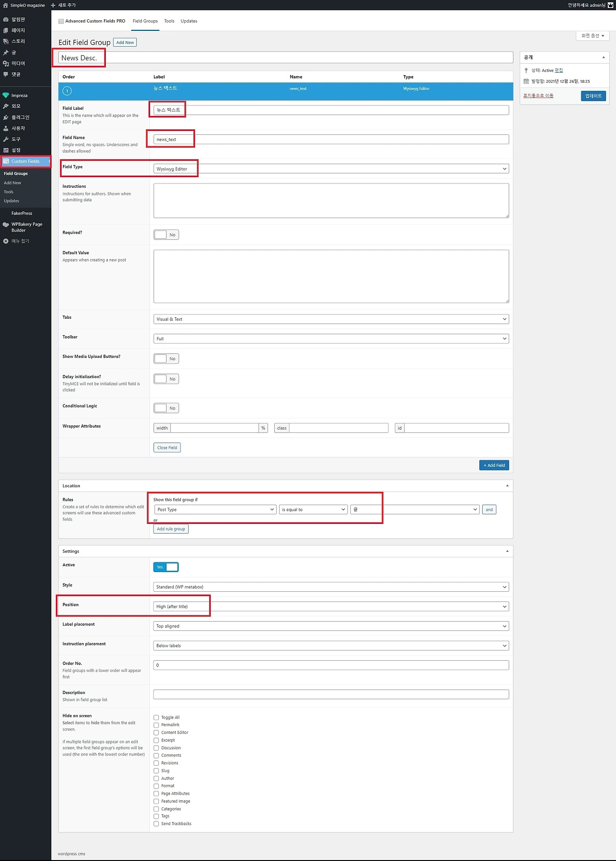Open the 사용자 users icon

(6, 129)
